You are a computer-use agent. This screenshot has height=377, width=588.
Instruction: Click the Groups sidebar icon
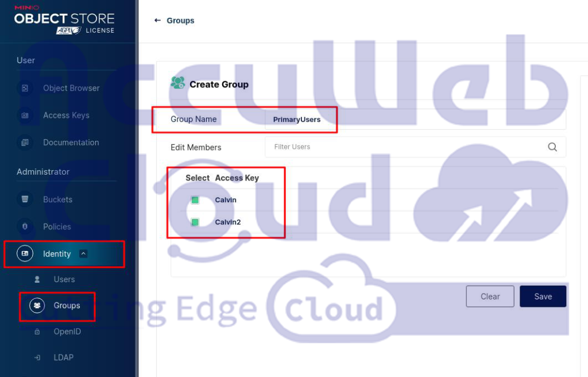[x=36, y=306]
